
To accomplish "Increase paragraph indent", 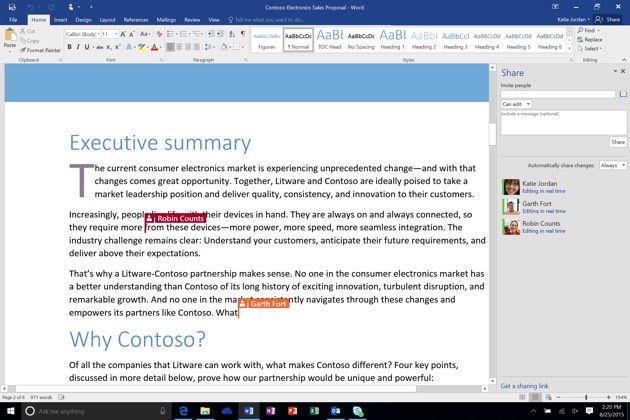I will (220, 34).
